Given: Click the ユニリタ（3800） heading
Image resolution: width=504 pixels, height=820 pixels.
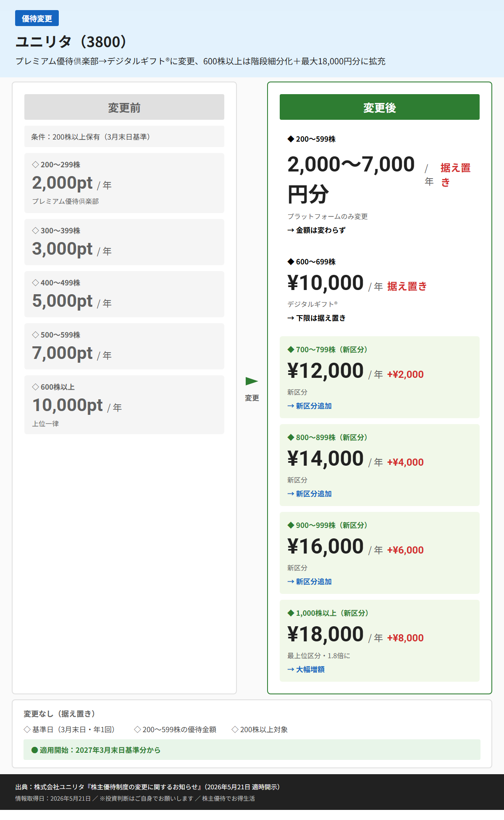Looking at the screenshot, I should coord(72,42).
